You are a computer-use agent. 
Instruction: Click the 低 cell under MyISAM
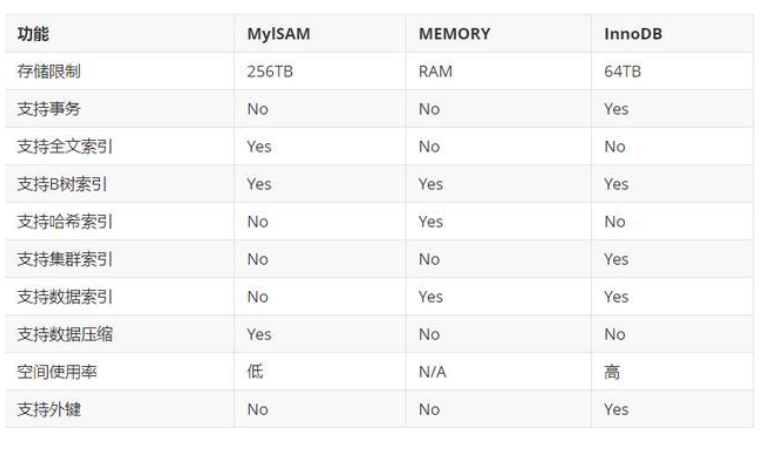[254, 372]
